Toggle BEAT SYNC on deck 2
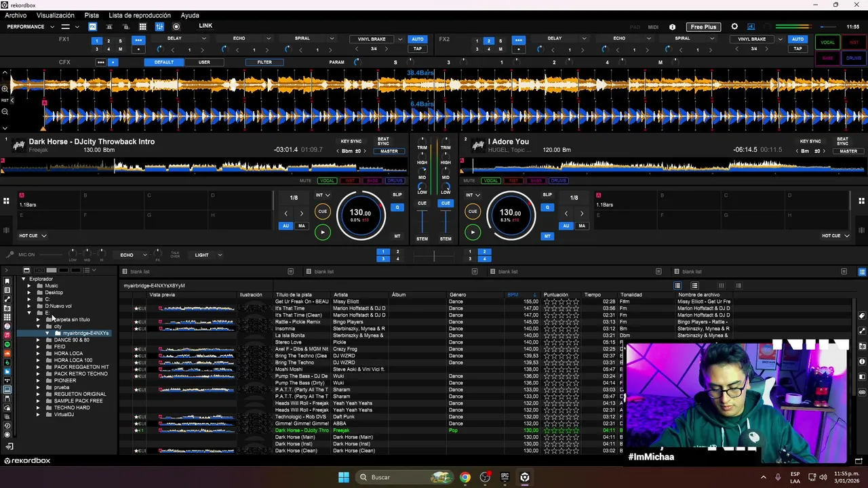Viewport: 868px width, 488px height. click(842, 142)
